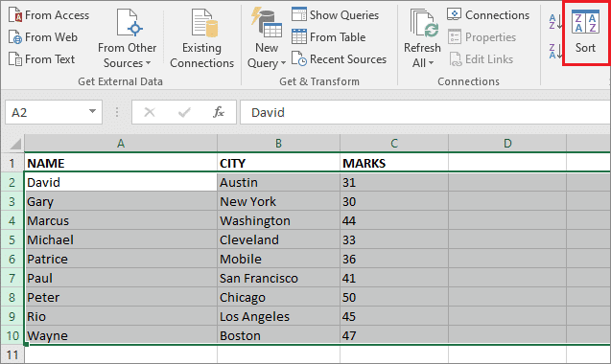611x364 pixels.
Task: Select the marks cell with 31
Action: point(394,182)
